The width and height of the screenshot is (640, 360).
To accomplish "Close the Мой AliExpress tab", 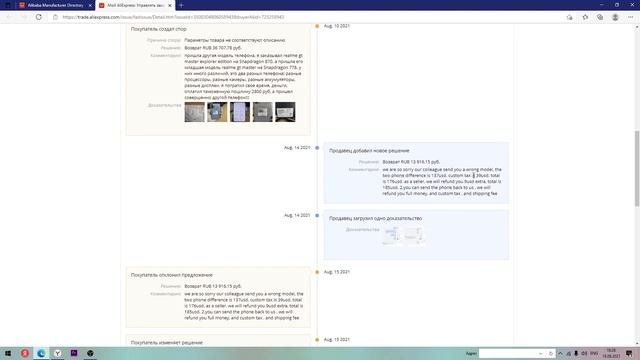I will pos(170,5).
